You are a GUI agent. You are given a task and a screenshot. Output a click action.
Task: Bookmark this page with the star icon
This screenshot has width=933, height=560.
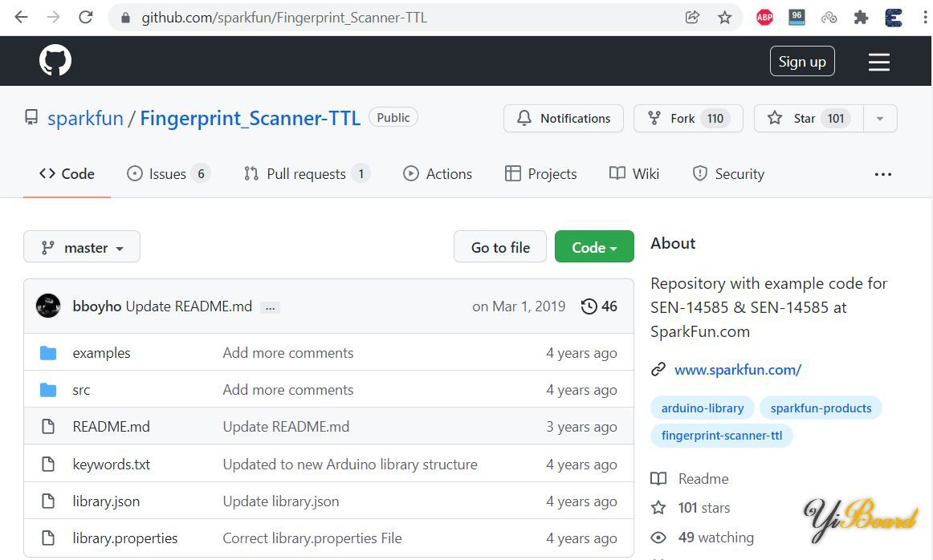click(x=724, y=17)
